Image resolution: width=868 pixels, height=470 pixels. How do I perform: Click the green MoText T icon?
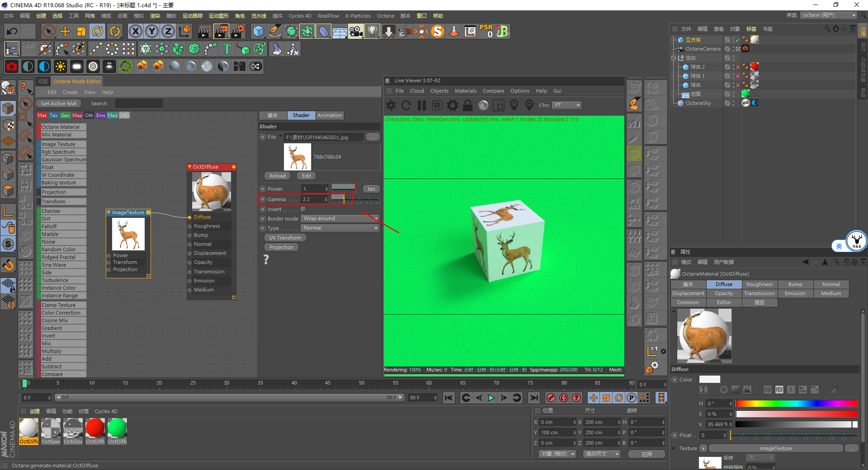[227, 49]
